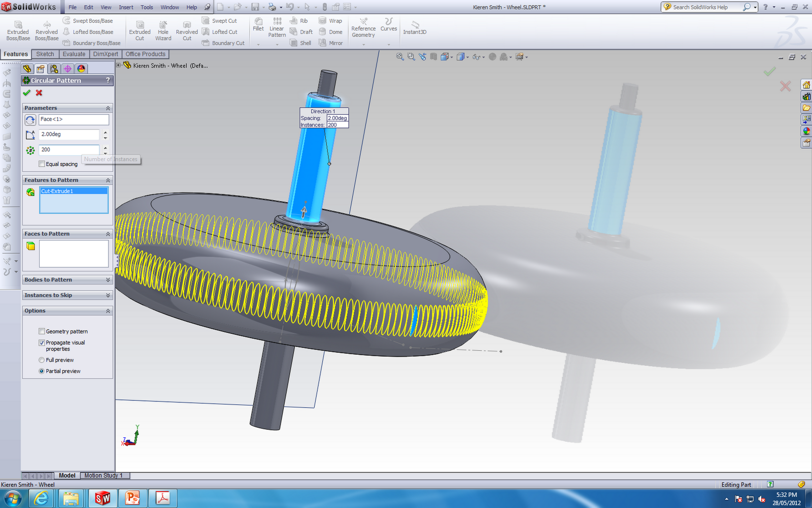Image resolution: width=812 pixels, height=508 pixels.
Task: Expand the Kieren Smith - Wheel tree node
Action: pos(119,65)
